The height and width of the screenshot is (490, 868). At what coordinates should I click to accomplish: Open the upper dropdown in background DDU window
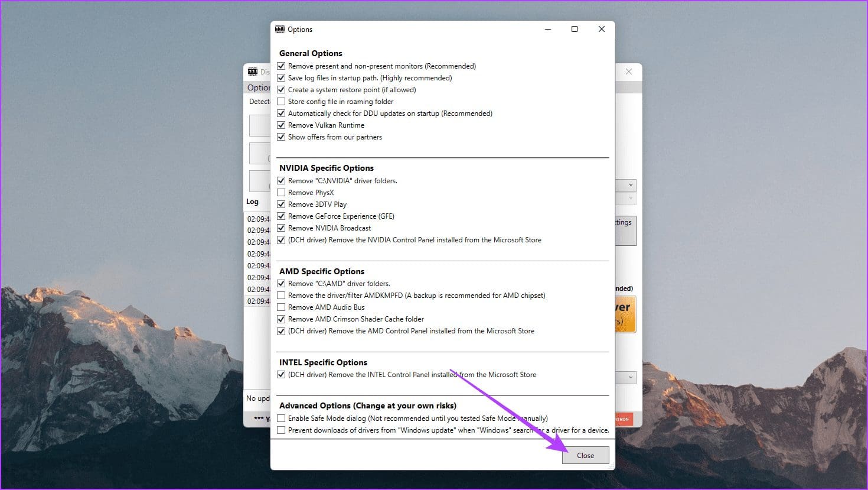coord(629,185)
